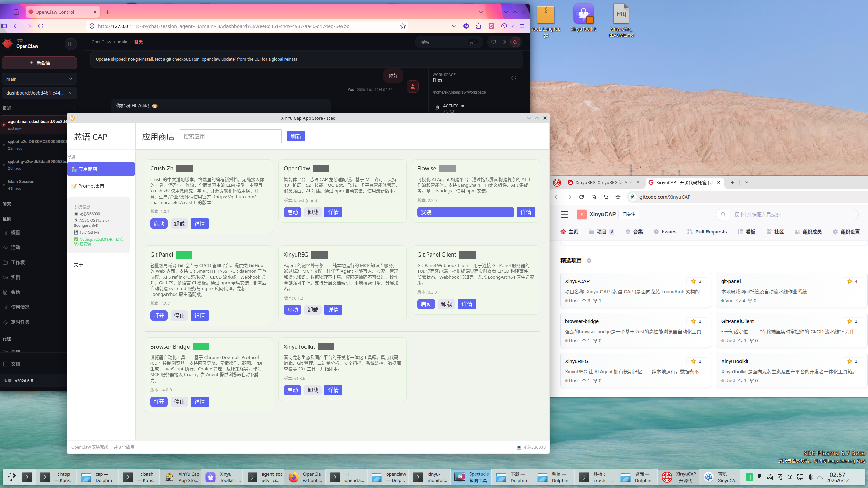Collapse the OpenClaw sidebar panel icon
The image size is (868, 488).
tap(71, 44)
